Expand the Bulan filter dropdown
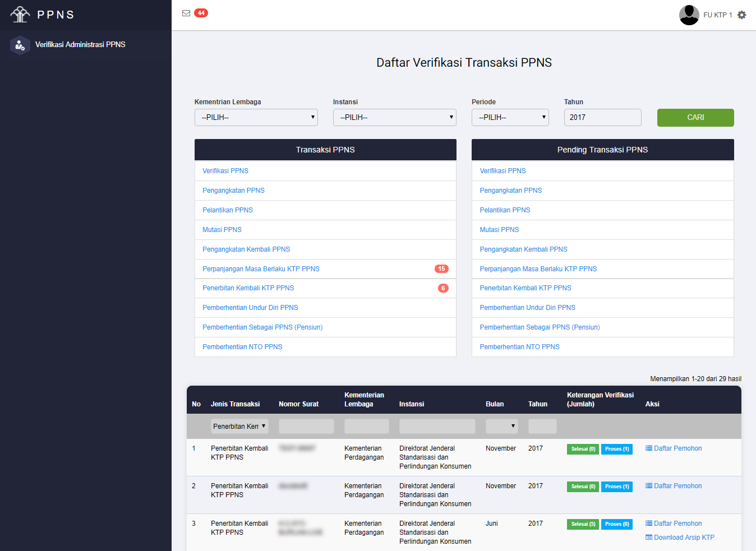The width and height of the screenshot is (756, 551). click(x=501, y=427)
